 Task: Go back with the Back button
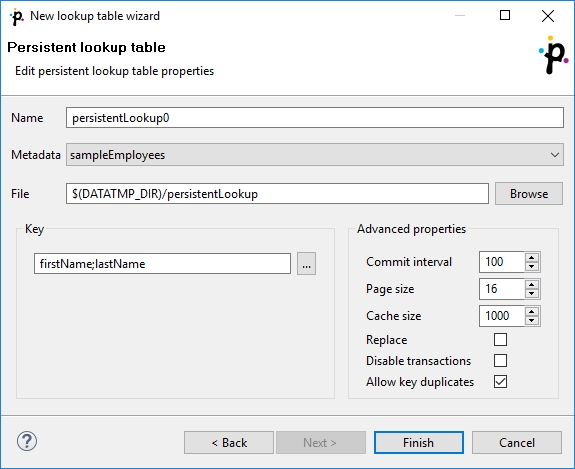pos(229,443)
